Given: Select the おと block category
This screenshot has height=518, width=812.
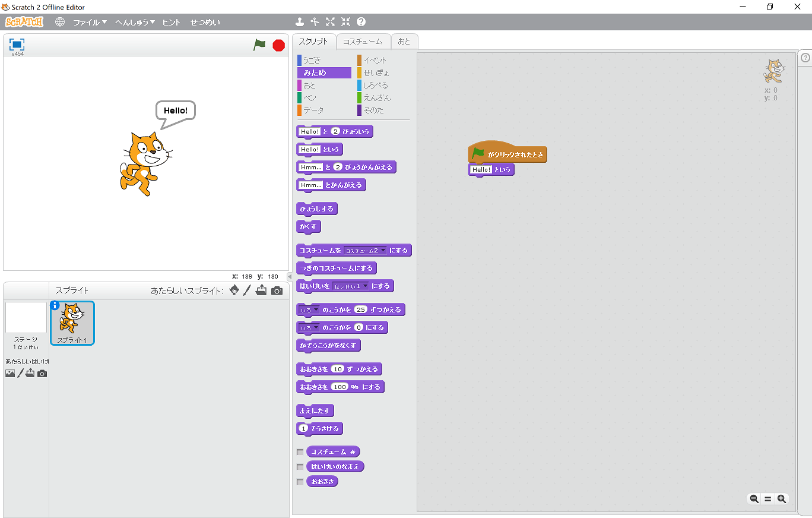Looking at the screenshot, I should point(324,85).
